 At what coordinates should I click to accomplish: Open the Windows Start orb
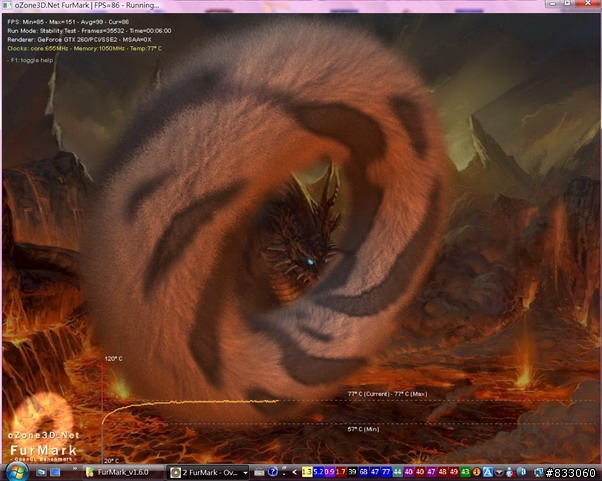17,472
